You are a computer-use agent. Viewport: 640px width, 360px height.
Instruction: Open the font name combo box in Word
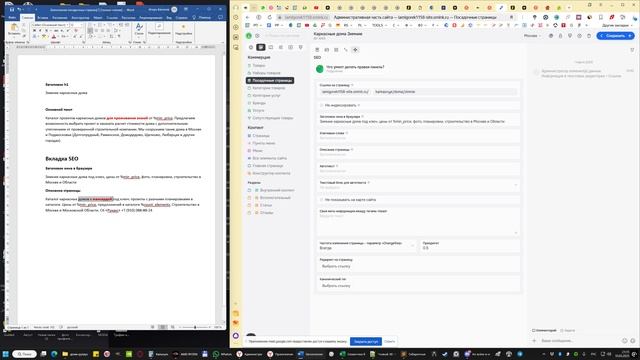tap(51, 25)
